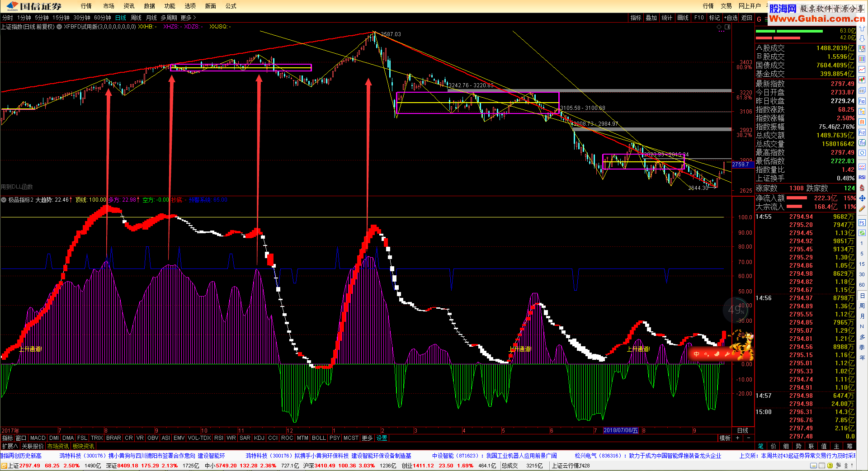Open the f(x) formula sidebar icon
Viewport: 868px width, 471px height.
point(862,143)
